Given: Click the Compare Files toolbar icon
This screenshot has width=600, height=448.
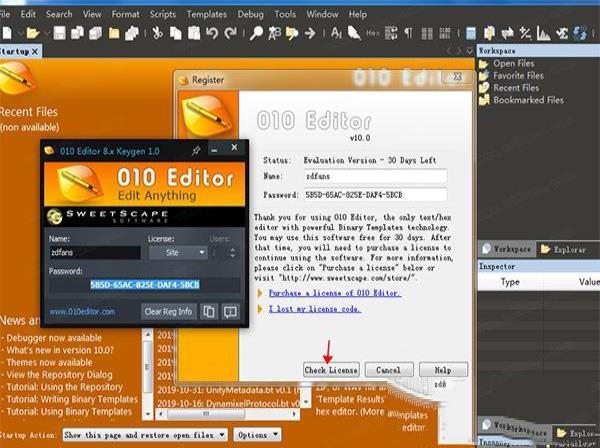Looking at the screenshot, I should pos(489,33).
